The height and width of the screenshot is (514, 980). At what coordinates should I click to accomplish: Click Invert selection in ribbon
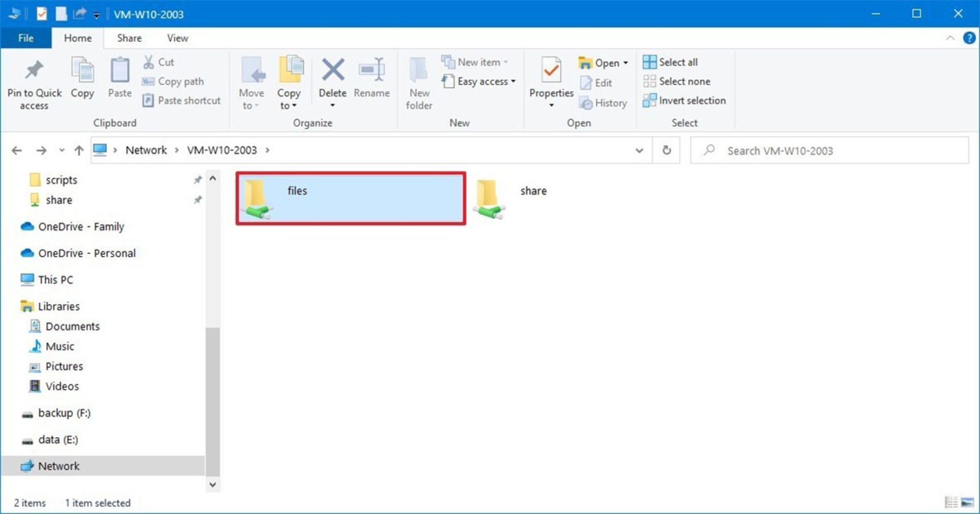(684, 100)
